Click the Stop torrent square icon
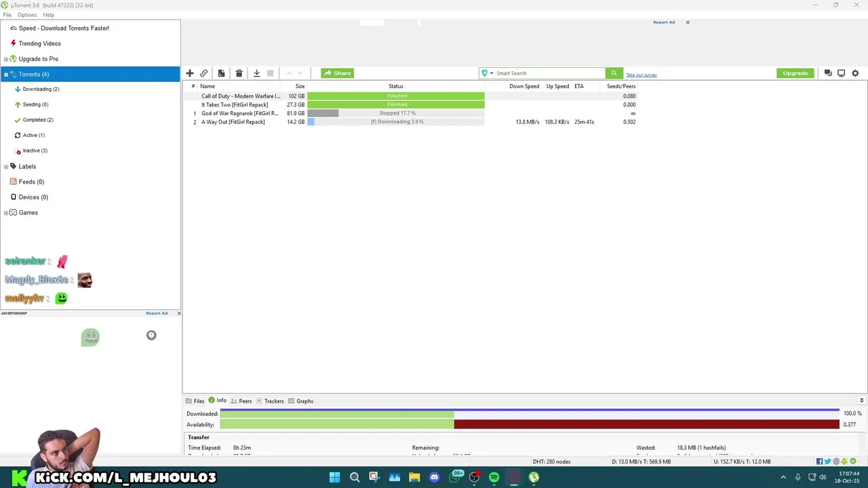The image size is (868, 488). click(x=270, y=73)
